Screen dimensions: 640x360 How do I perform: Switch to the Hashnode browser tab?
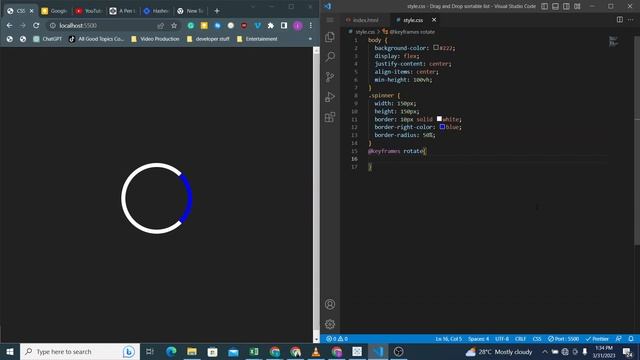pyautogui.click(x=156, y=11)
